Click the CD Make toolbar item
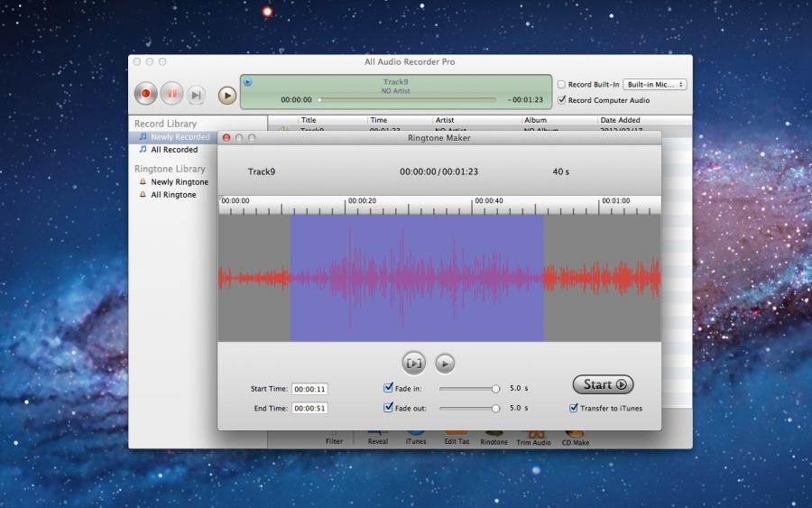 pyautogui.click(x=576, y=439)
